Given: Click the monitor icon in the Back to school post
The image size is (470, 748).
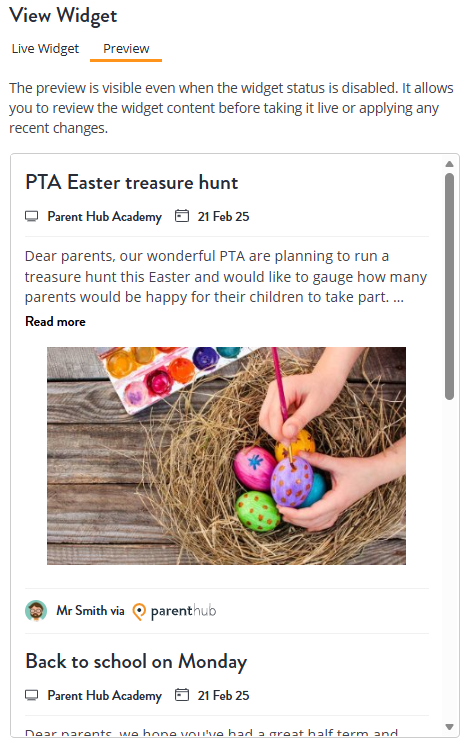Looking at the screenshot, I should 31,695.
